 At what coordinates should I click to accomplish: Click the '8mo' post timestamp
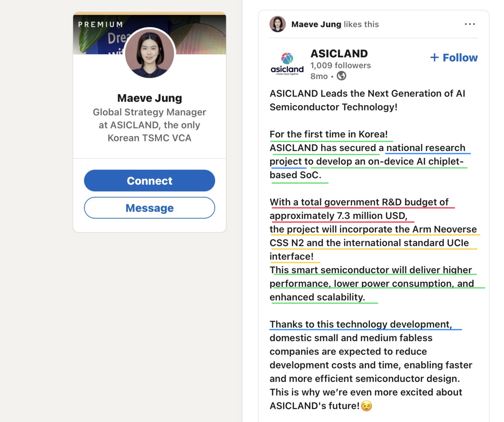(319, 76)
